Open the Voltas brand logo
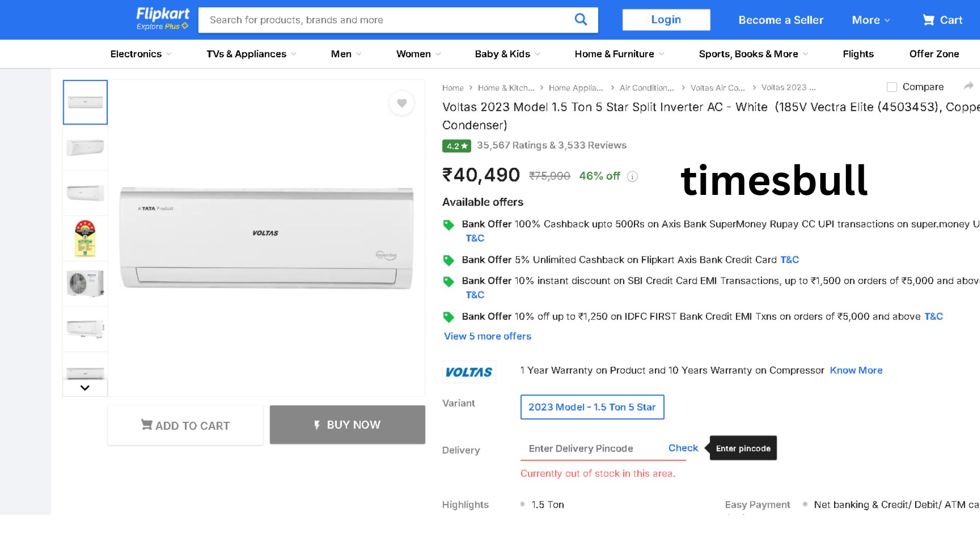 (x=469, y=372)
